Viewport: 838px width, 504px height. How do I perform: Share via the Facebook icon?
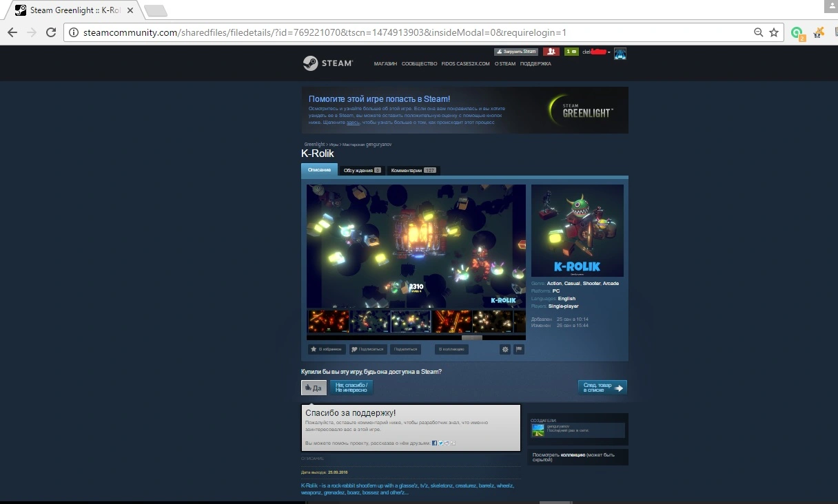click(x=434, y=443)
